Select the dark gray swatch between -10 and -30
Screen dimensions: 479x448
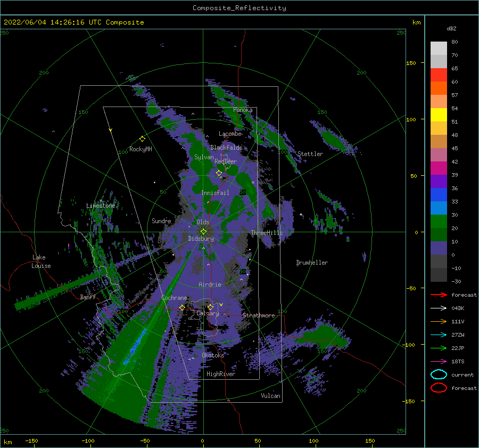(439, 275)
